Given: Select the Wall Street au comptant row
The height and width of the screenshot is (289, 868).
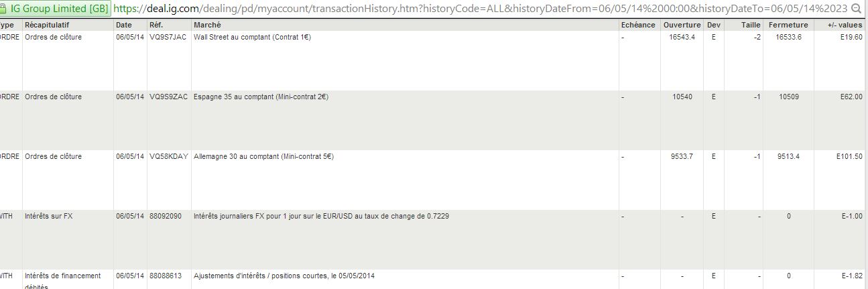Looking at the screenshot, I should pyautogui.click(x=252, y=38).
